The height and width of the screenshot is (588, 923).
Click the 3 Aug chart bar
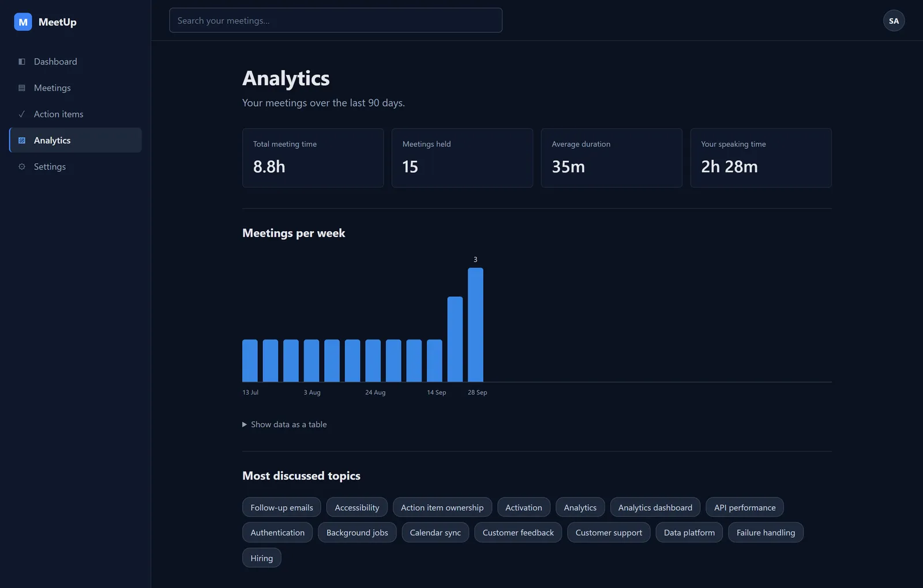click(312, 360)
